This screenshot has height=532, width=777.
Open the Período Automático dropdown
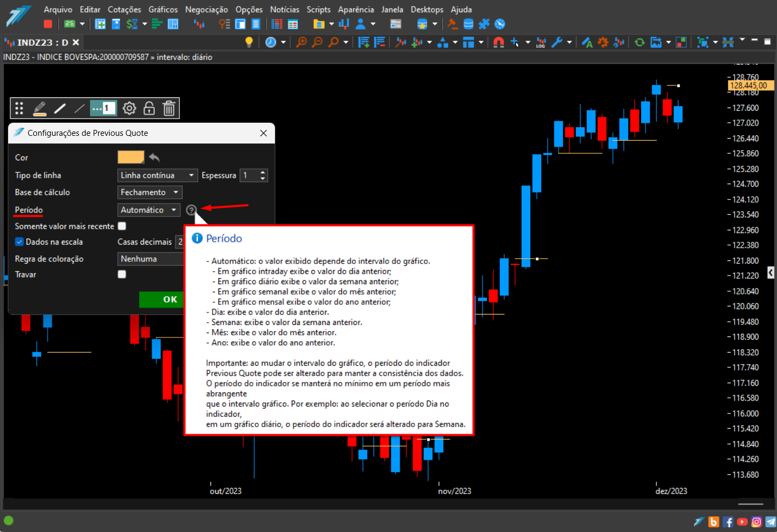click(148, 210)
